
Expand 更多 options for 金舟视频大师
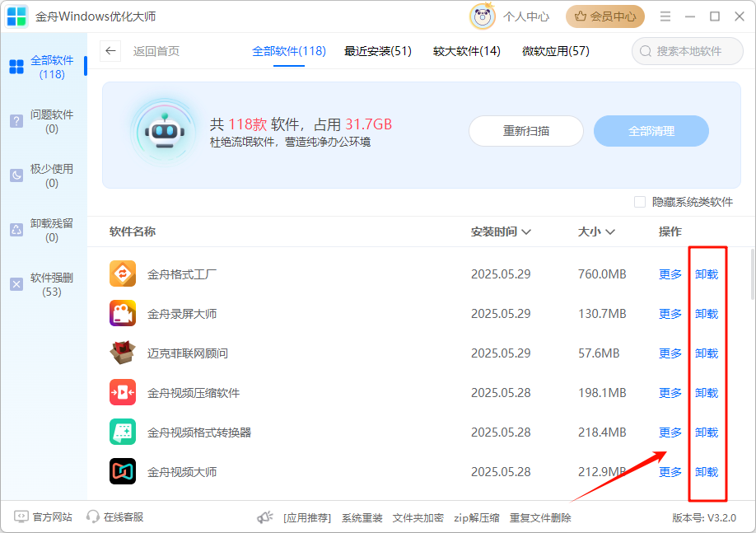[x=670, y=472]
